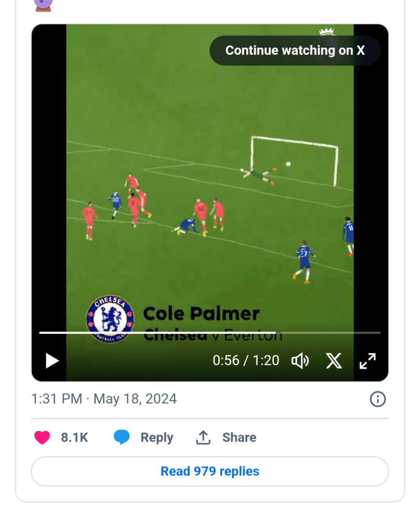
Task: Click the crown watermark atop the video
Action: [326, 32]
